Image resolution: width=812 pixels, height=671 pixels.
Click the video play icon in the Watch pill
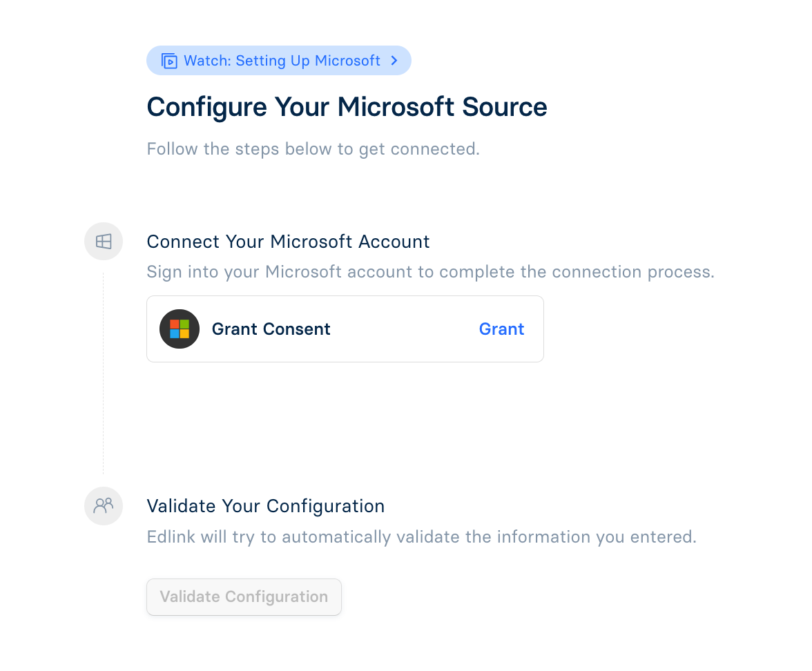point(169,61)
